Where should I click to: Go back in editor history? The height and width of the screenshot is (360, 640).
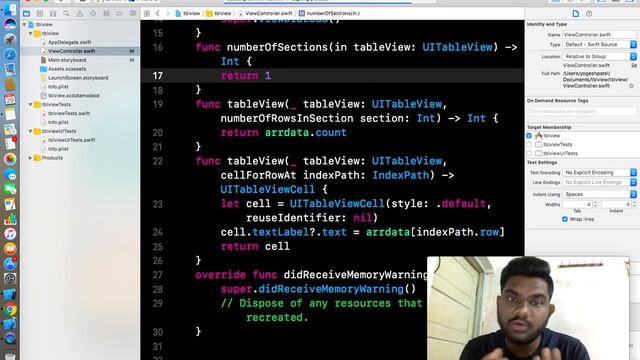158,13
